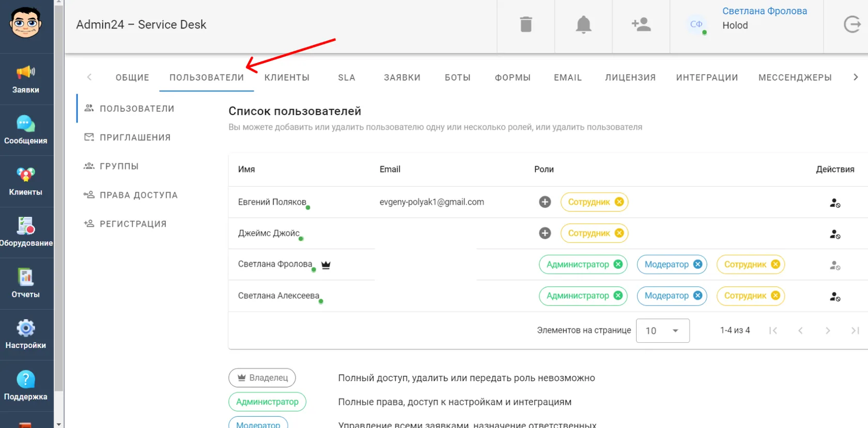Remove Сотрудник role from Евгений Поляков

[619, 202]
